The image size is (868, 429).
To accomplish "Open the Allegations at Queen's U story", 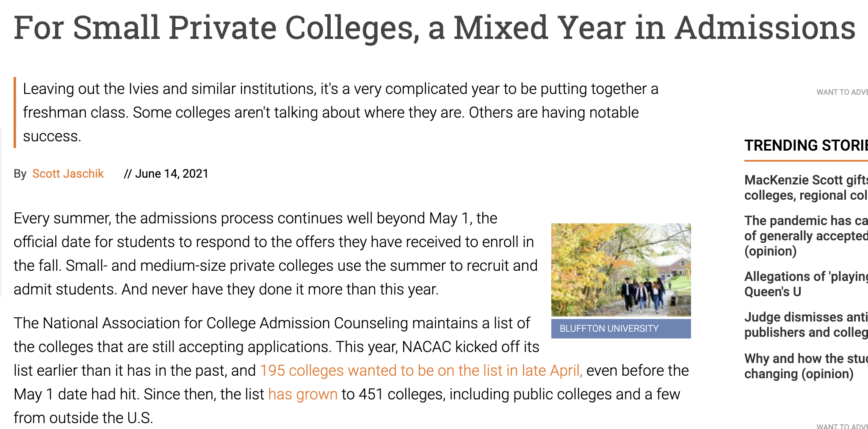I will click(x=806, y=284).
